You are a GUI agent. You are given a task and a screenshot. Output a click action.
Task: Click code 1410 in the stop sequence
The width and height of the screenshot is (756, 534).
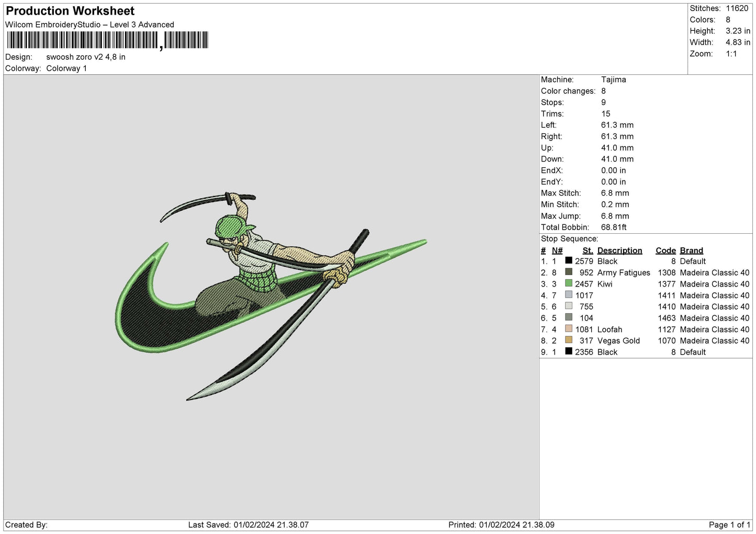[x=667, y=307]
